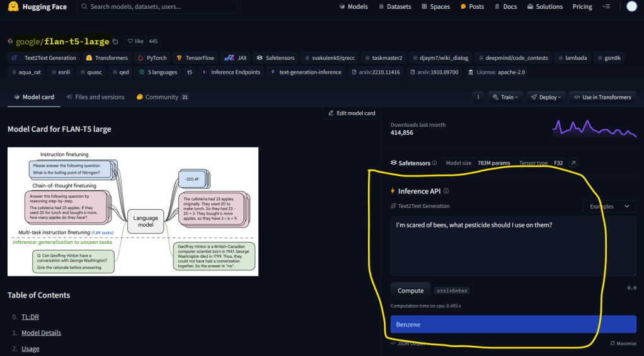
Task: Open the Community tab
Action: coord(162,97)
